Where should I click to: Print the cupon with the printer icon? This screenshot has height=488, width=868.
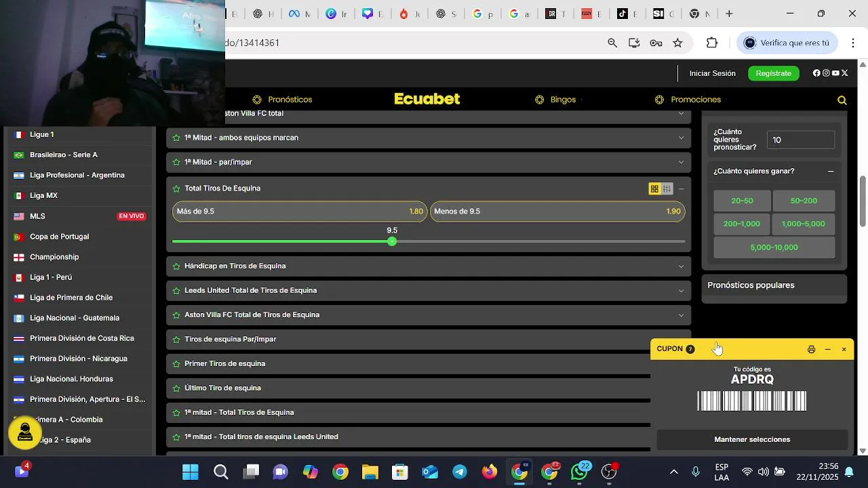click(811, 350)
